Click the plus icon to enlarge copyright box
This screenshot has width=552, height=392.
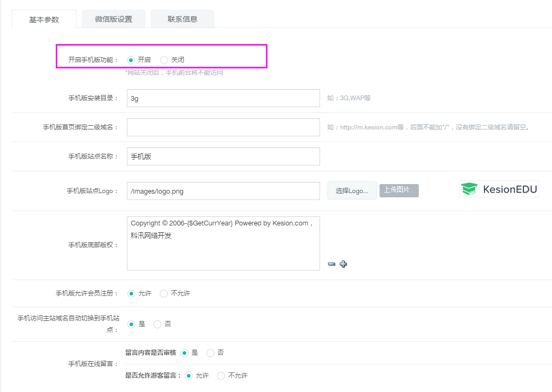point(343,264)
